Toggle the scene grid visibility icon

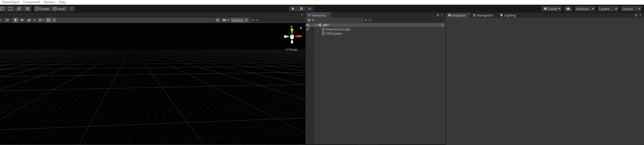48,20
